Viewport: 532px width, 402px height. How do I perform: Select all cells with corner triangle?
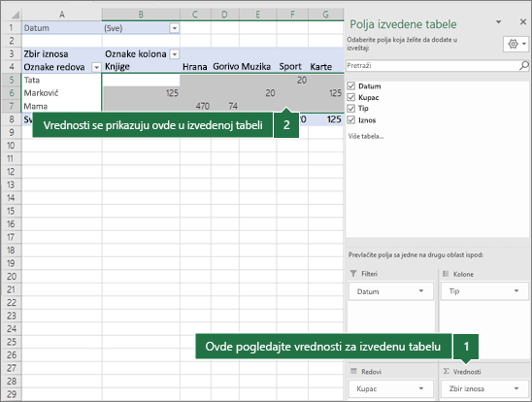click(12, 15)
